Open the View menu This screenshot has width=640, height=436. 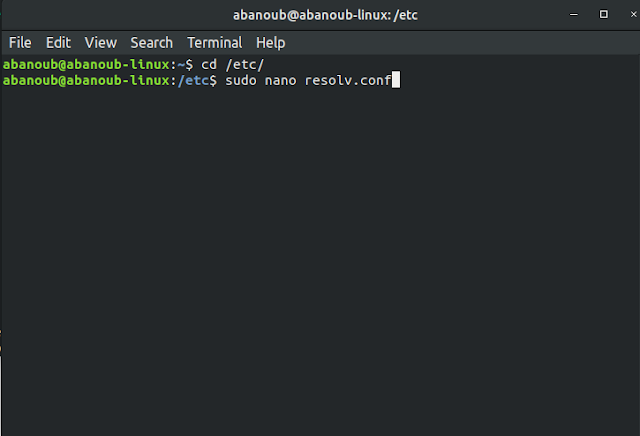click(100, 43)
